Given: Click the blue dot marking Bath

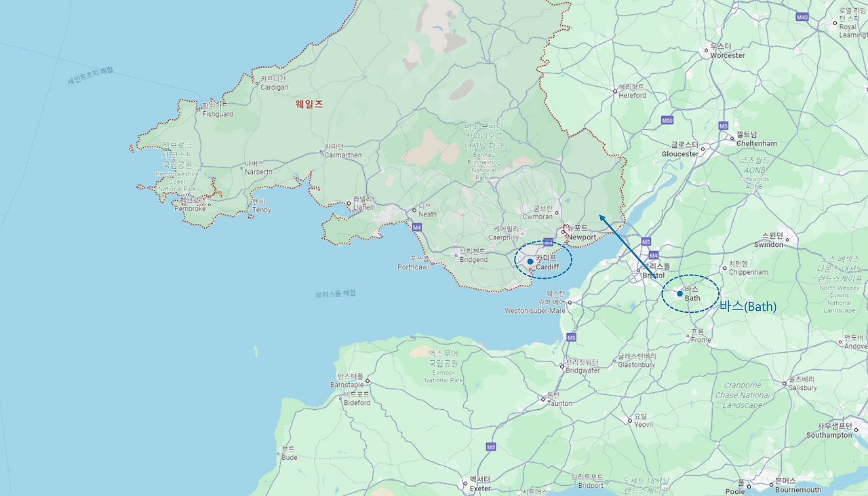Looking at the screenshot, I should 679,294.
